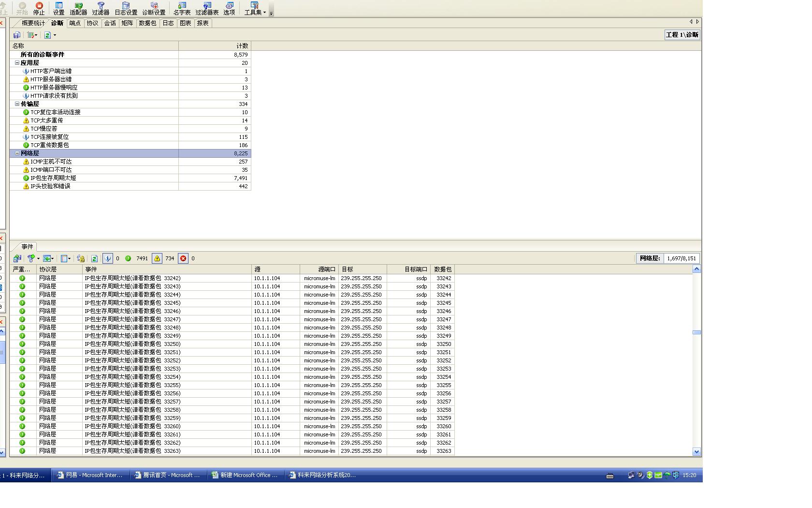Click the 停止 (Stop) capture button
The height and width of the screenshot is (508, 812).
click(39, 8)
